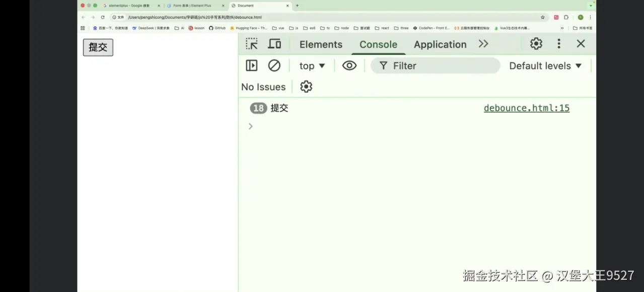The height and width of the screenshot is (292, 644).
Task: Click the 提交 submit button
Action: [98, 47]
